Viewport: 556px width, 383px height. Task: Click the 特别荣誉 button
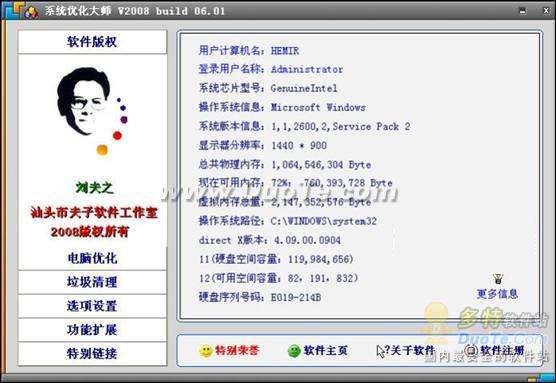click(237, 351)
